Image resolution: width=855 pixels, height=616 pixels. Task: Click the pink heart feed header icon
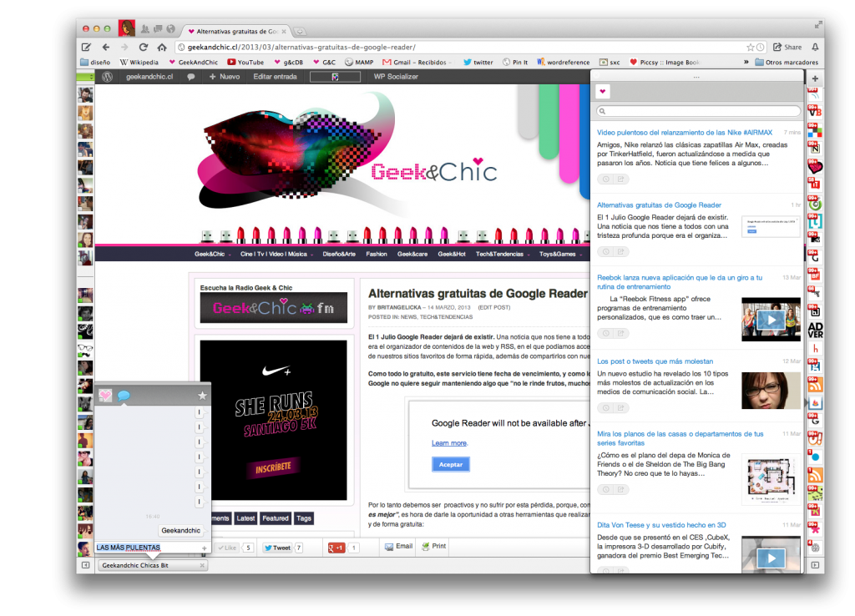tap(603, 92)
